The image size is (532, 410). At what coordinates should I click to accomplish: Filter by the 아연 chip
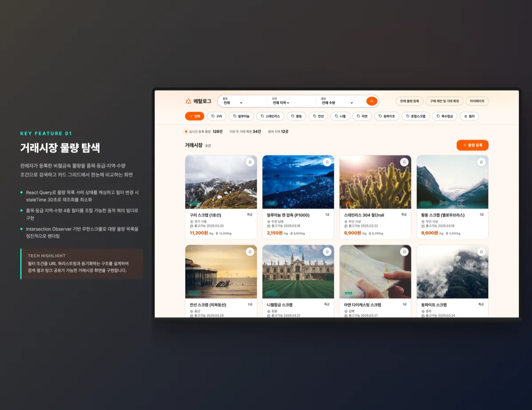[x=362, y=116]
